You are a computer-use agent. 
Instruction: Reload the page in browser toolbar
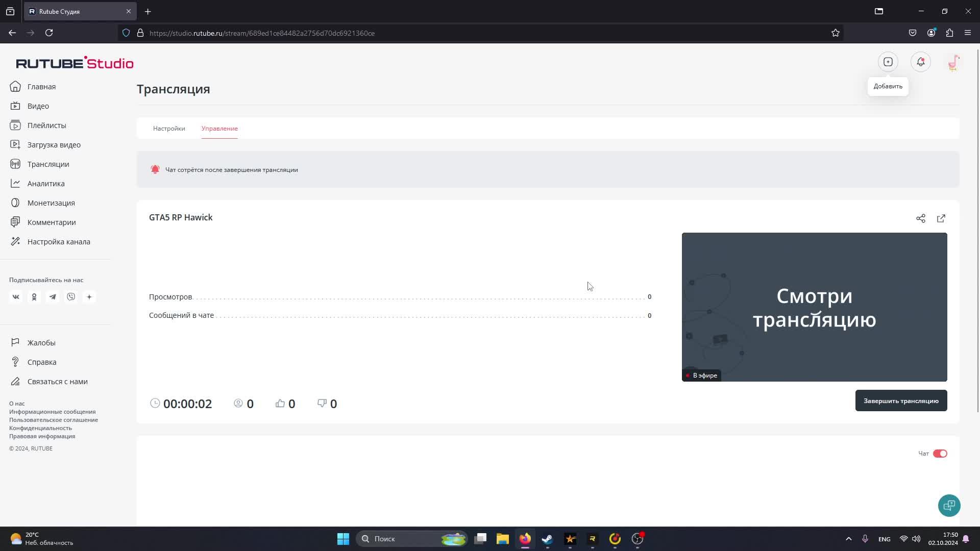pos(49,33)
